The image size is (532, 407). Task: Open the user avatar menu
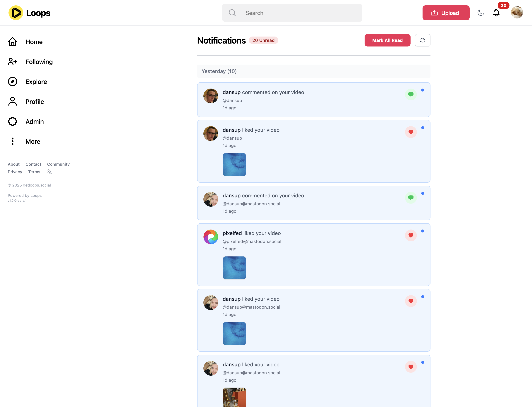517,13
